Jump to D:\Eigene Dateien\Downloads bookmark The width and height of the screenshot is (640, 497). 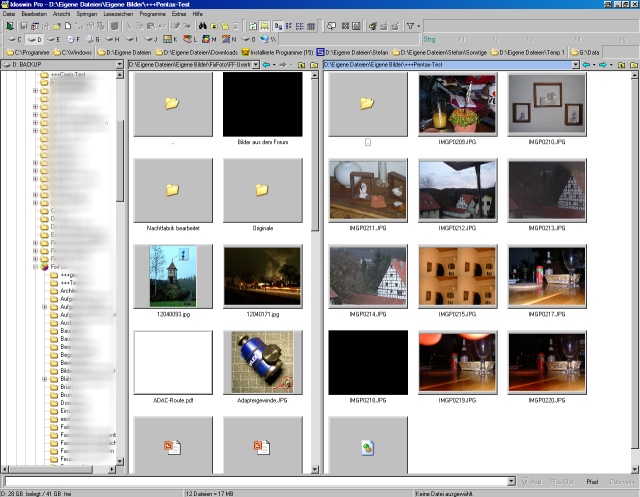point(196,52)
